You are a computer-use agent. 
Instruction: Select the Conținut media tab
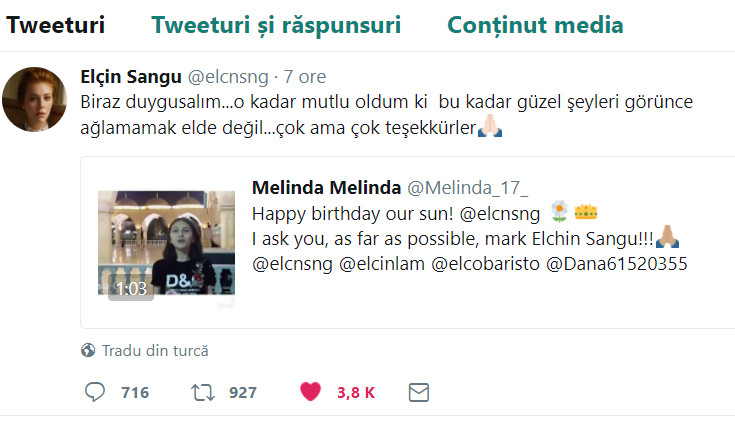click(x=535, y=25)
